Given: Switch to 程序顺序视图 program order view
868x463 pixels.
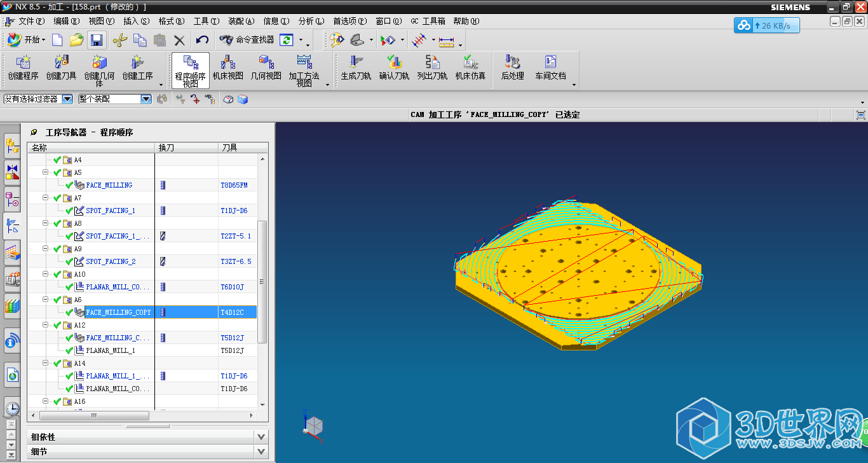Looking at the screenshot, I should pyautogui.click(x=190, y=71).
